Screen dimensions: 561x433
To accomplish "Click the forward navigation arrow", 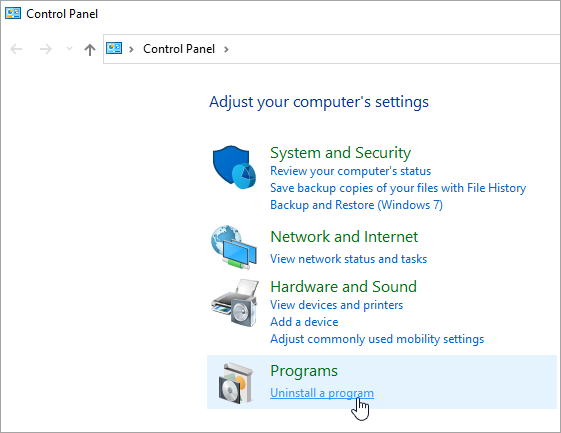I will (46, 49).
